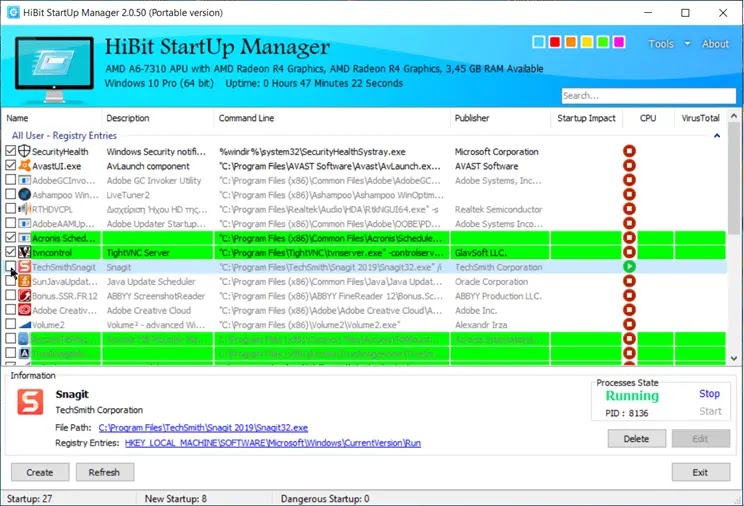Viewport: 744px width, 506px height.
Task: Click the list scrollbar up arrow
Action: pyautogui.click(x=734, y=116)
